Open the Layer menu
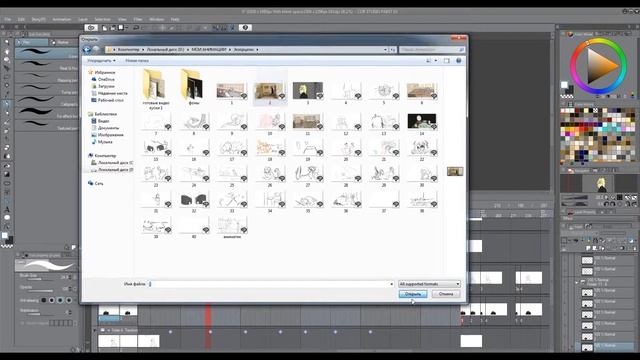 coord(83,19)
